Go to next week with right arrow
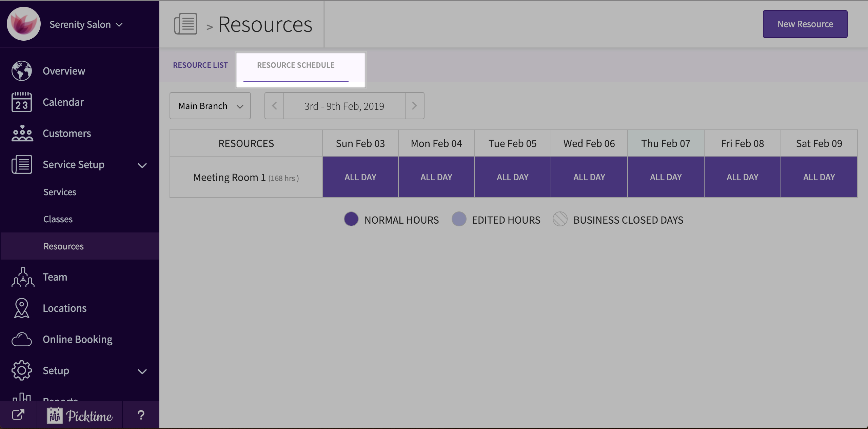 click(x=414, y=106)
